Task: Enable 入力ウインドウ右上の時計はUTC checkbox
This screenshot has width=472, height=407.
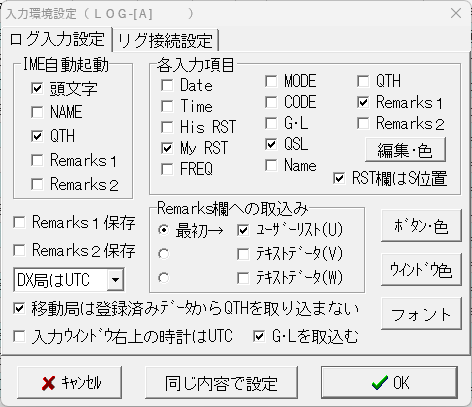Action: pos(19,336)
